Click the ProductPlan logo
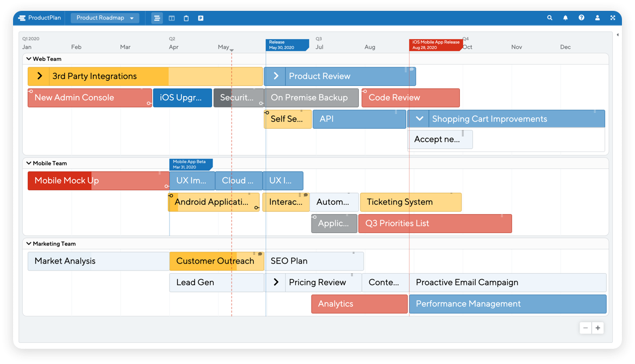Viewport: 635px width, 364px height. [x=39, y=17]
